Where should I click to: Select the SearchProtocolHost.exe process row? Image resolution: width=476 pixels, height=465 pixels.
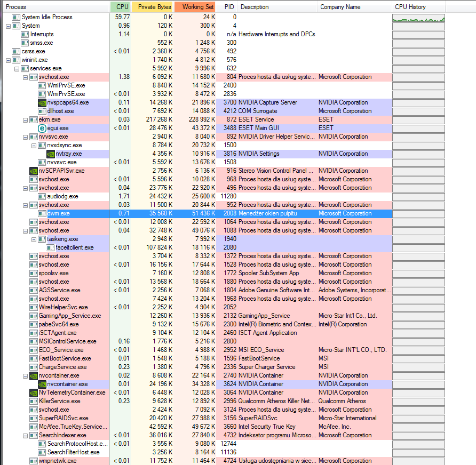click(197, 444)
